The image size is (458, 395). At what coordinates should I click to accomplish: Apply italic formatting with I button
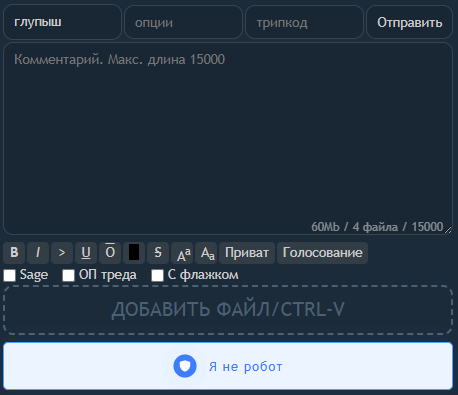point(38,253)
